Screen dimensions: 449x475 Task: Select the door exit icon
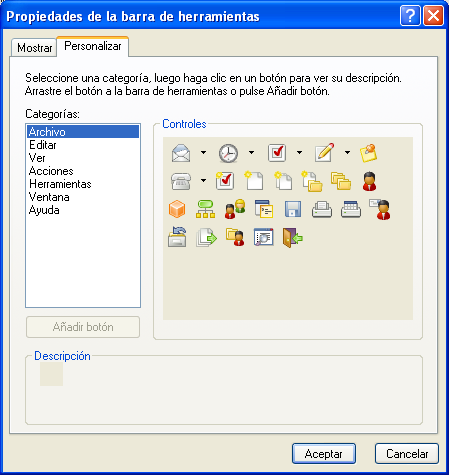[x=292, y=238]
